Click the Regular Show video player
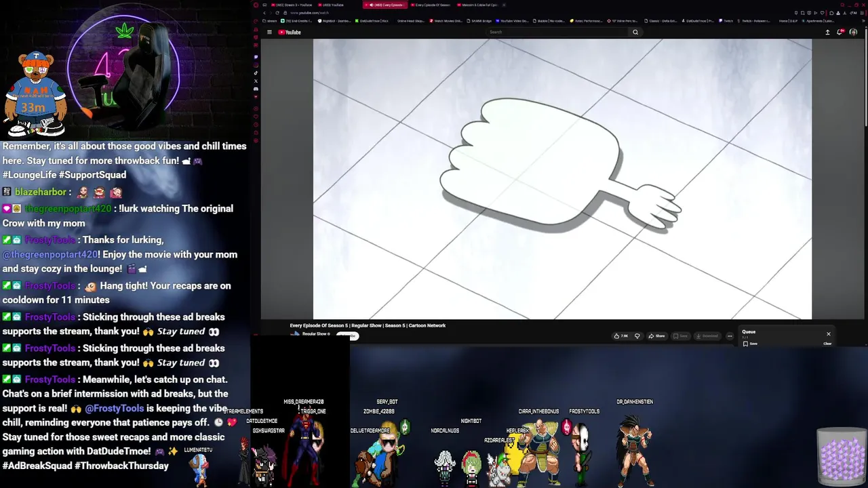The image size is (868, 488). [x=562, y=178]
